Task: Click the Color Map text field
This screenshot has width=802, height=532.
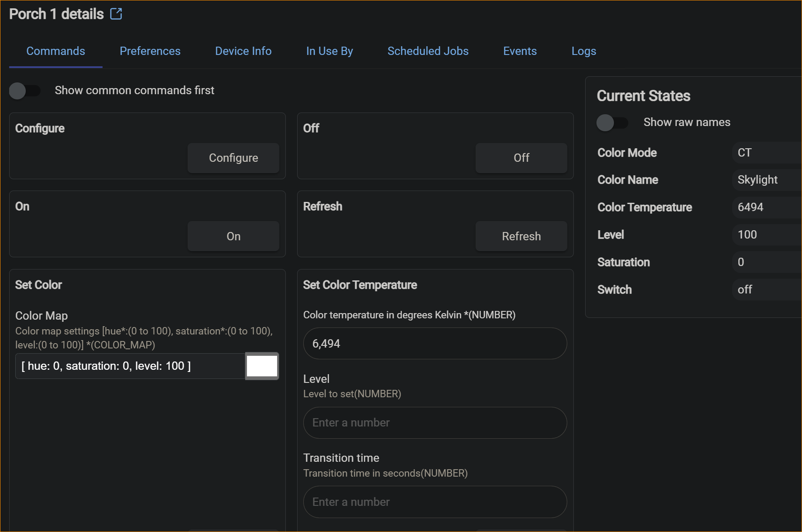Action: 130,366
